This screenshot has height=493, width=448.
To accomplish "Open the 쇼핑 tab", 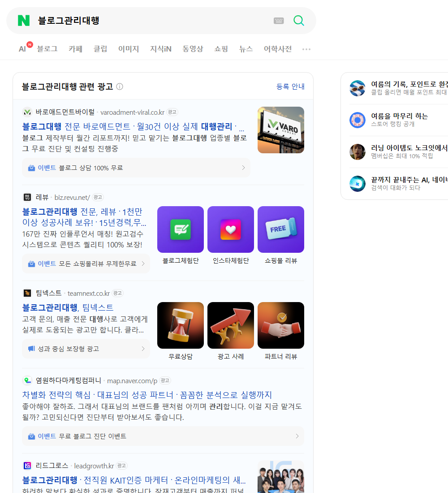I will pos(221,49).
